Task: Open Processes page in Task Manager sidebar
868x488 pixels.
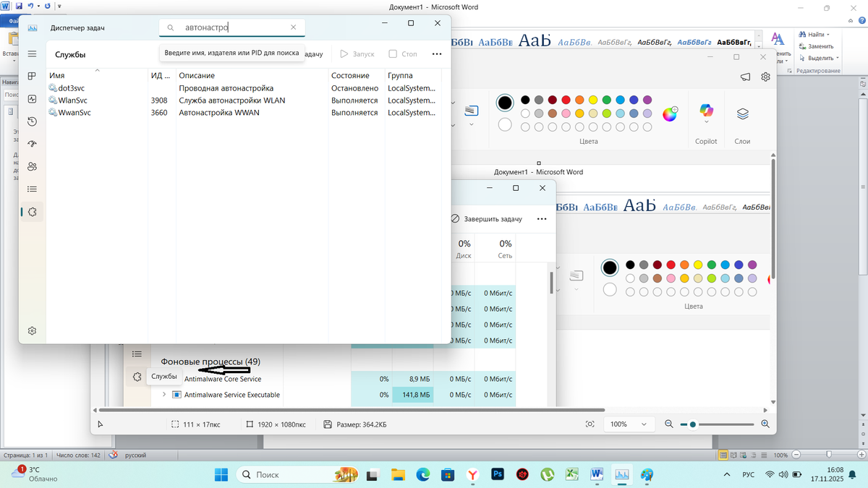Action: pyautogui.click(x=32, y=76)
